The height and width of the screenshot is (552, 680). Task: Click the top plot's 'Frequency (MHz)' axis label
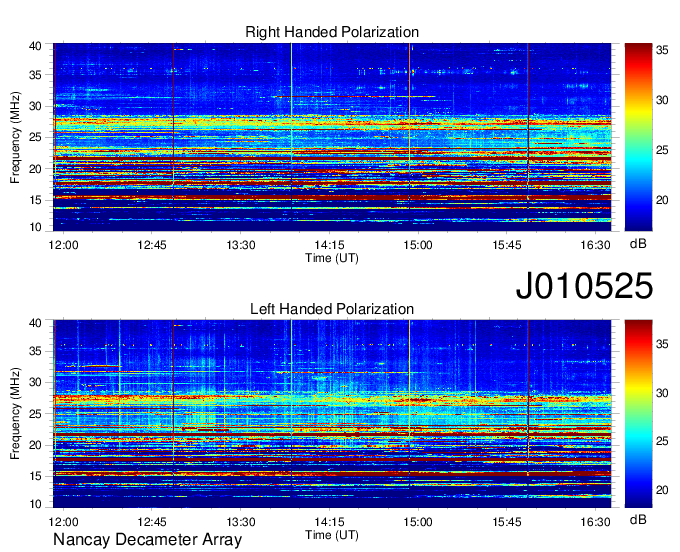pyautogui.click(x=15, y=137)
